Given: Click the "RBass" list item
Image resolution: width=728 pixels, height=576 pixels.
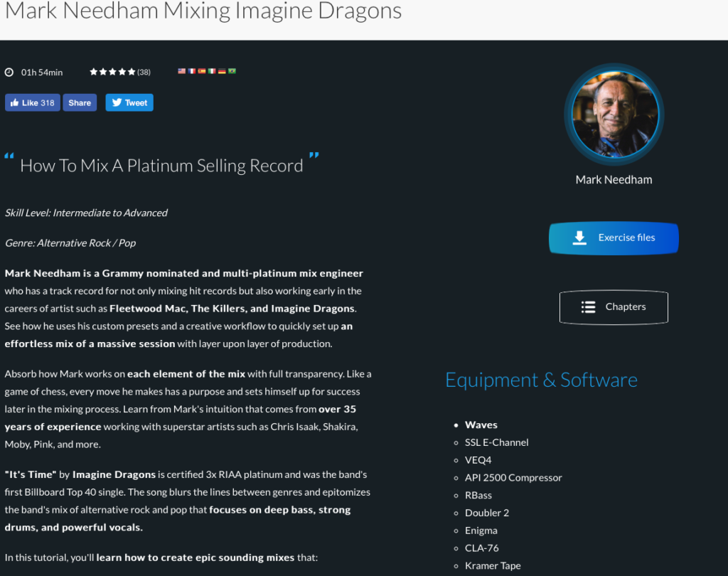Looking at the screenshot, I should (x=478, y=496).
